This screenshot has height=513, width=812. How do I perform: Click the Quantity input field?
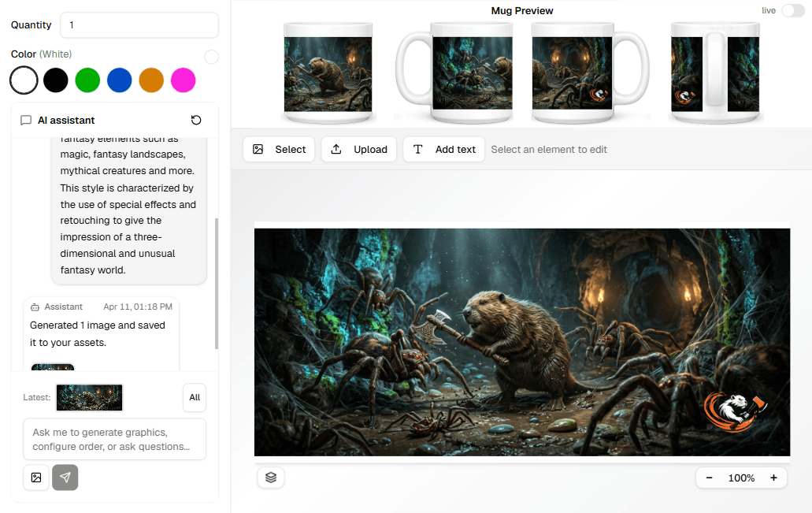pos(139,25)
